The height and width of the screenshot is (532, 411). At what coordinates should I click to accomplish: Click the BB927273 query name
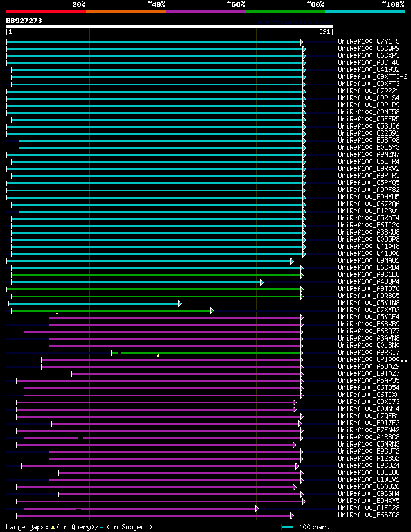[24, 21]
